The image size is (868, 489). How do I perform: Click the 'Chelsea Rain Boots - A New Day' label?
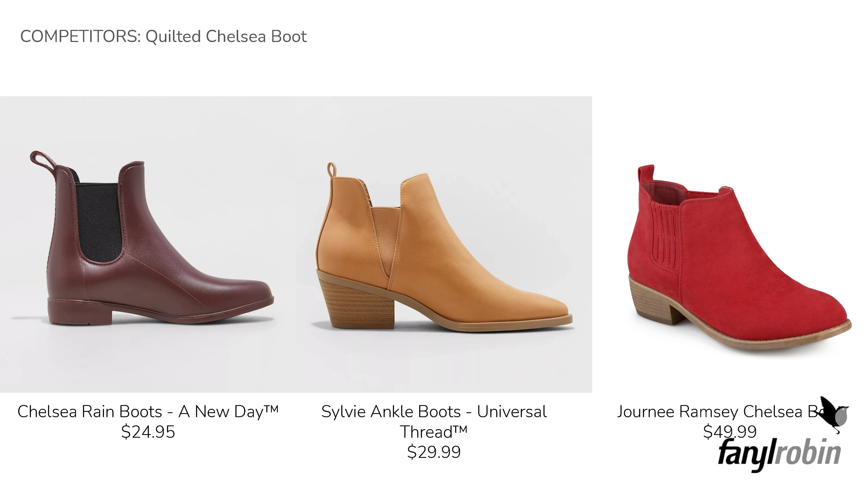coord(148,411)
